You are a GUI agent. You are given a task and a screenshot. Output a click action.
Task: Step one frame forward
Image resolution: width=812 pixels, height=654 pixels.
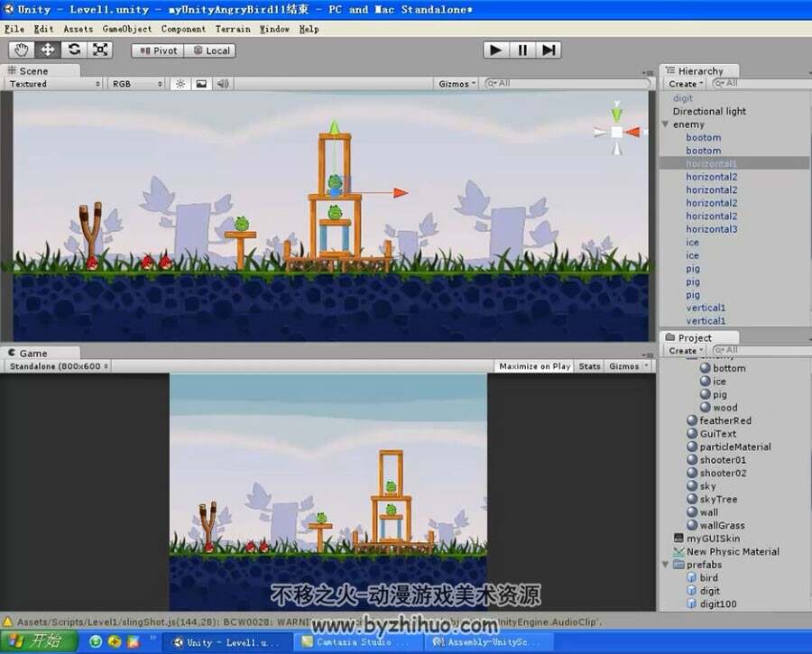coord(549,50)
